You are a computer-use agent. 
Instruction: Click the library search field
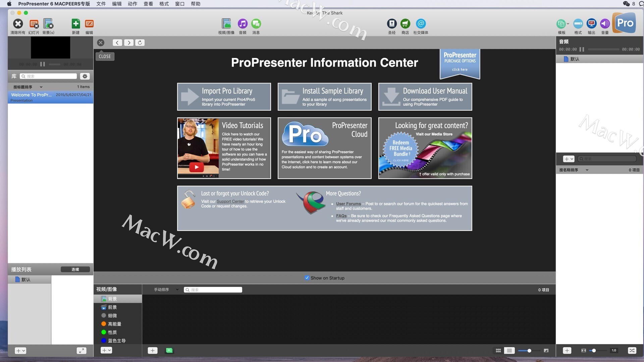pyautogui.click(x=48, y=76)
